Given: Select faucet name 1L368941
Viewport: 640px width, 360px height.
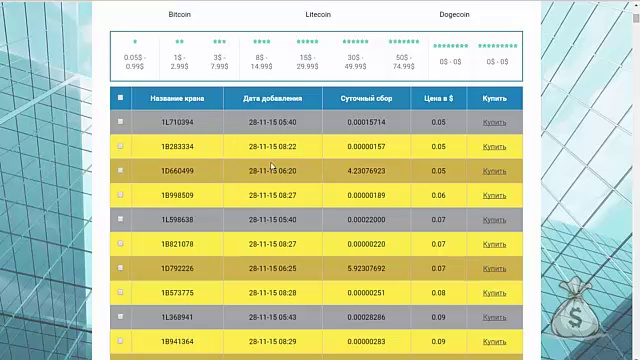Looking at the screenshot, I should 177,317.
